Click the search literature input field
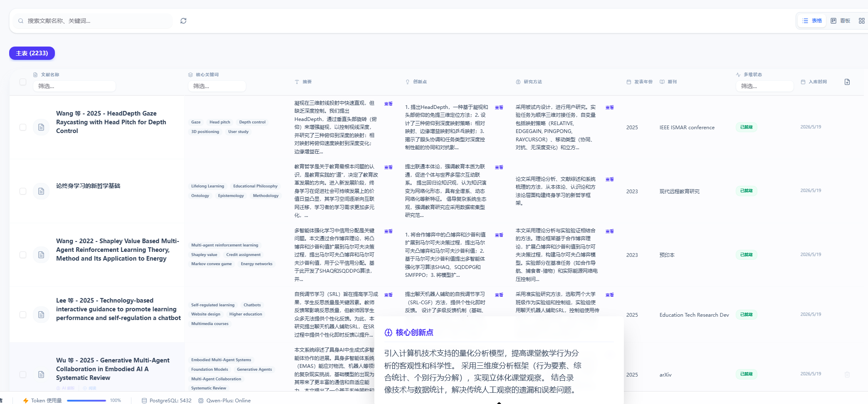Image resolution: width=868 pixels, height=404 pixels. point(94,21)
